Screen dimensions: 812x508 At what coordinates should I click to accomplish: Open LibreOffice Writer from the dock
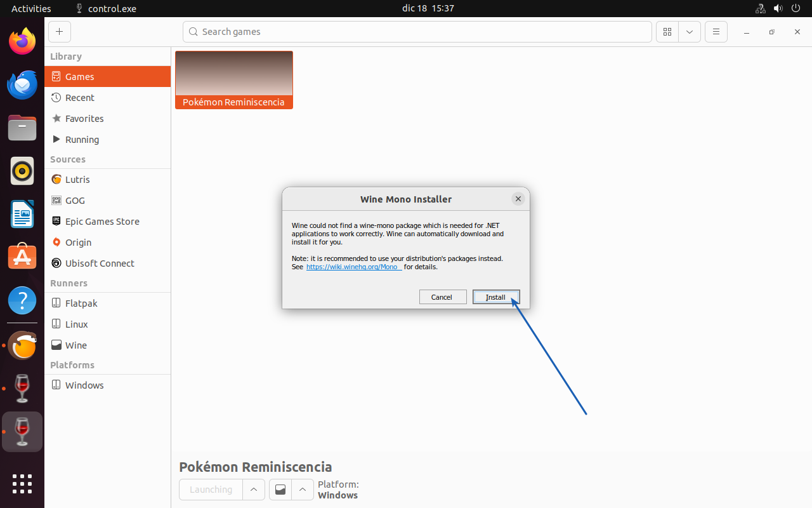tap(22, 215)
